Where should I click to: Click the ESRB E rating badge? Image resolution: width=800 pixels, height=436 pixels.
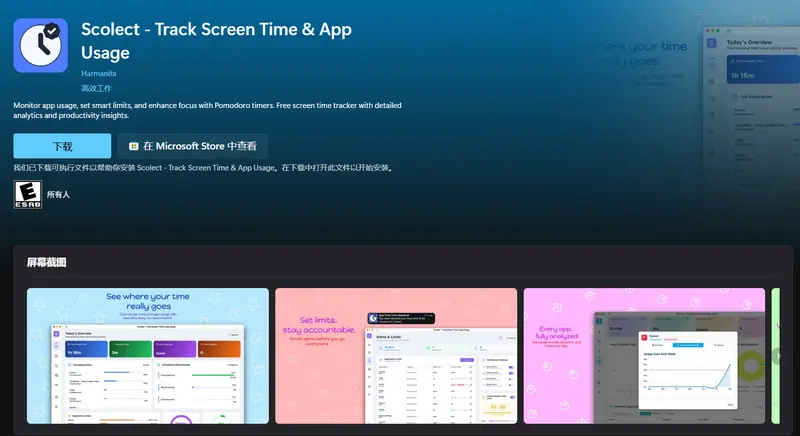point(28,194)
